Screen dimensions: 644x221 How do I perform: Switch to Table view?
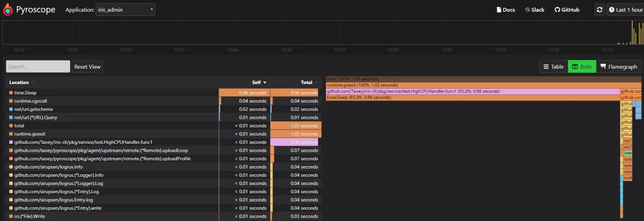(553, 67)
